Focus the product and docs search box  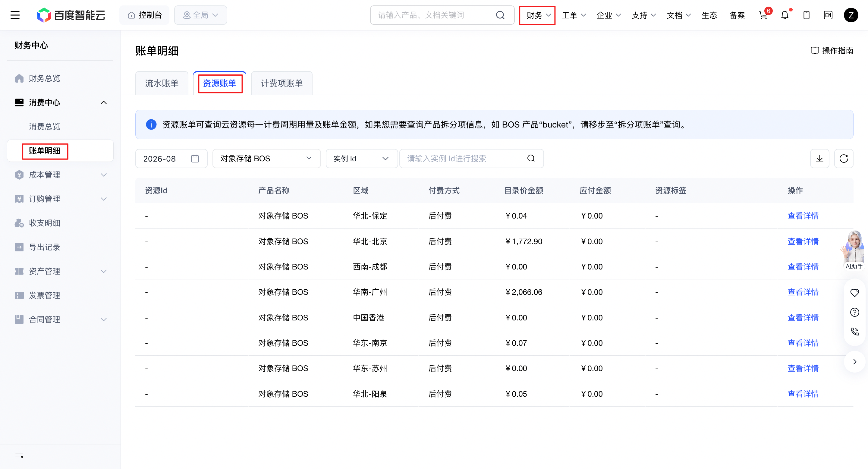tap(442, 15)
